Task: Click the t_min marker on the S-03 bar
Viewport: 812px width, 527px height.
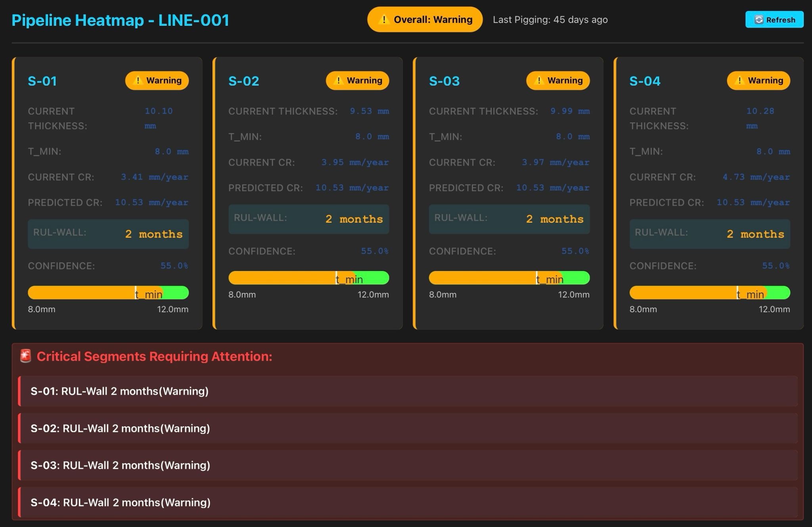Action: click(x=537, y=278)
